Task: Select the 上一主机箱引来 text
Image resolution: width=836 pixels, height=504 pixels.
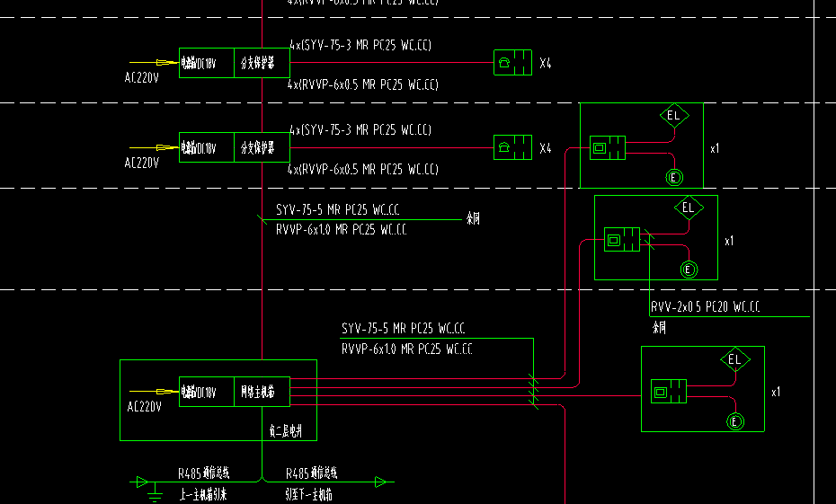Action: pos(203,495)
